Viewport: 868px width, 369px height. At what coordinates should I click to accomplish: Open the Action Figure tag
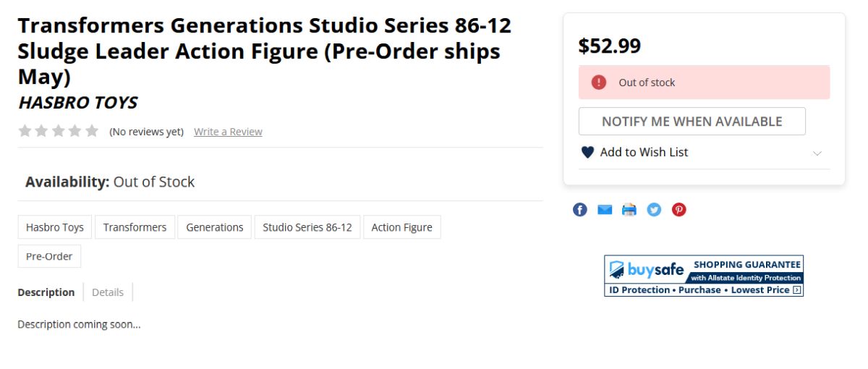401,227
